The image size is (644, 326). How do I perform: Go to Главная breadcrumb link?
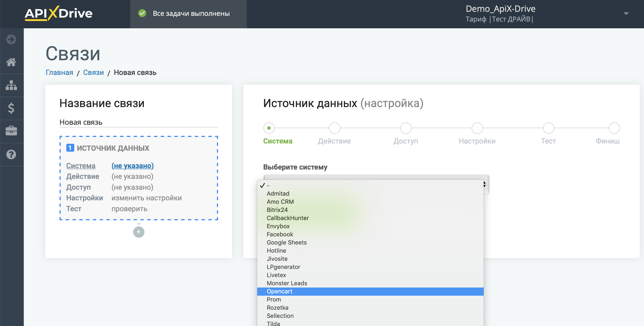pos(60,72)
